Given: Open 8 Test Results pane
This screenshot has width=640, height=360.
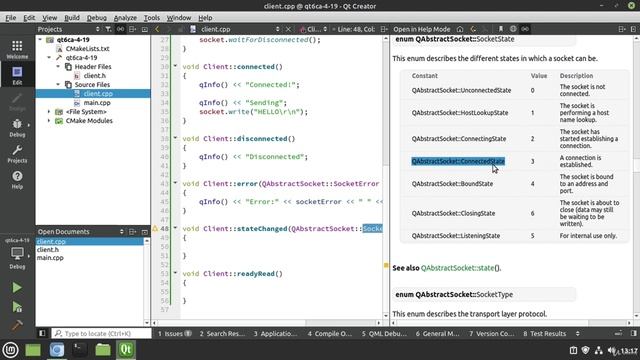Looking at the screenshot, I should 544,333.
